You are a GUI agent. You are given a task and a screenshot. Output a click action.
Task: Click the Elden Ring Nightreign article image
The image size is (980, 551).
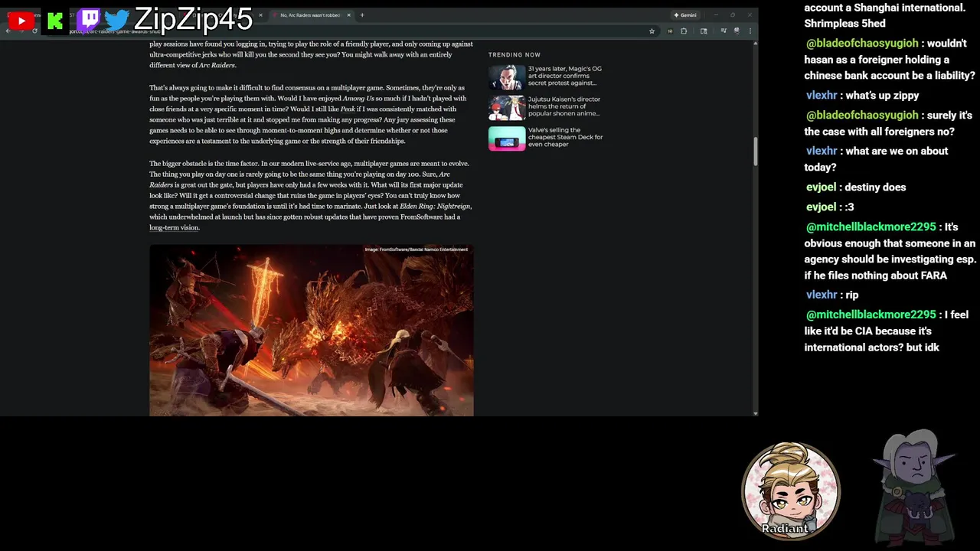click(312, 331)
